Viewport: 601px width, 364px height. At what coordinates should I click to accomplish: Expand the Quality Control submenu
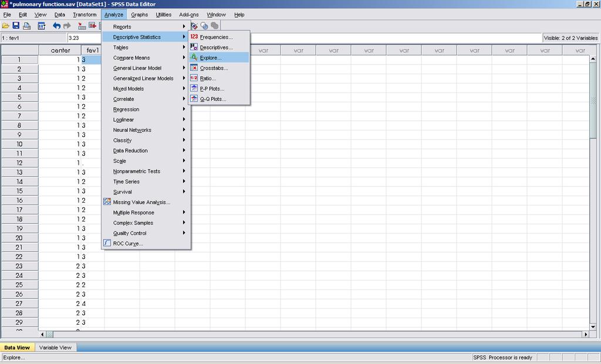[146, 233]
